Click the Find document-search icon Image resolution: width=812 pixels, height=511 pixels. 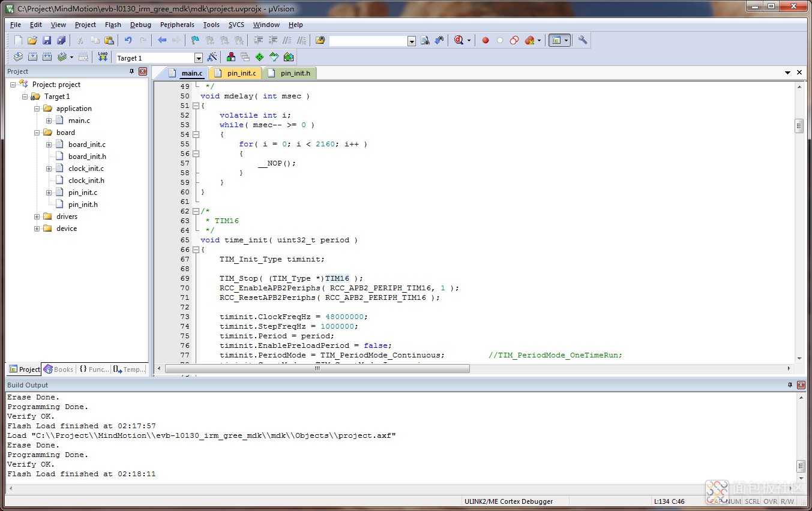coord(425,40)
